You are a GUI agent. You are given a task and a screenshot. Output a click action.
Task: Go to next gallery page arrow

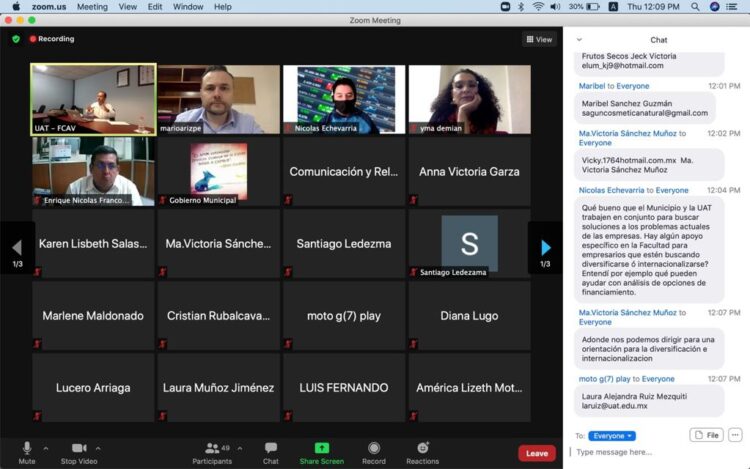coord(545,248)
